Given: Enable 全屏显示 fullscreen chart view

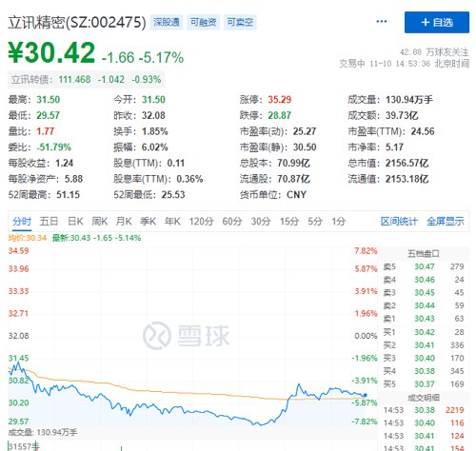Looking at the screenshot, I should [x=446, y=221].
